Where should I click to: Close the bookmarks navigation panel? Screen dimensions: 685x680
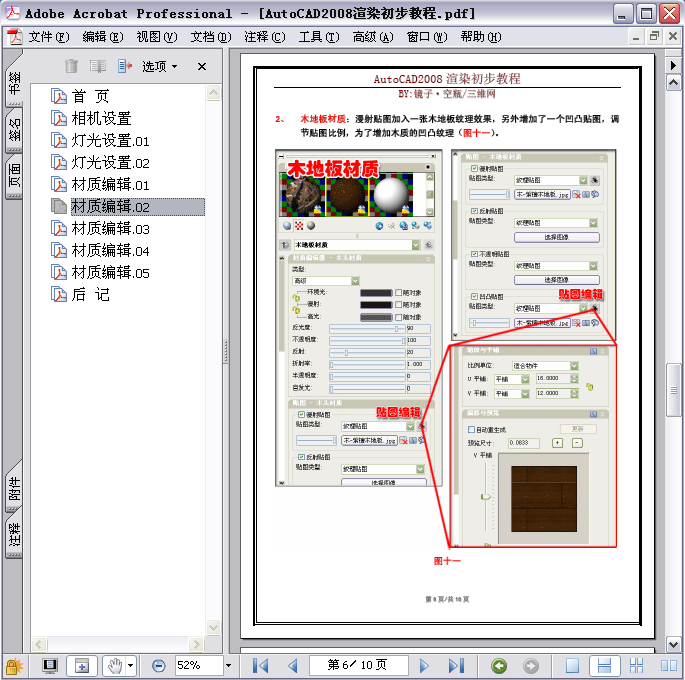click(202, 66)
